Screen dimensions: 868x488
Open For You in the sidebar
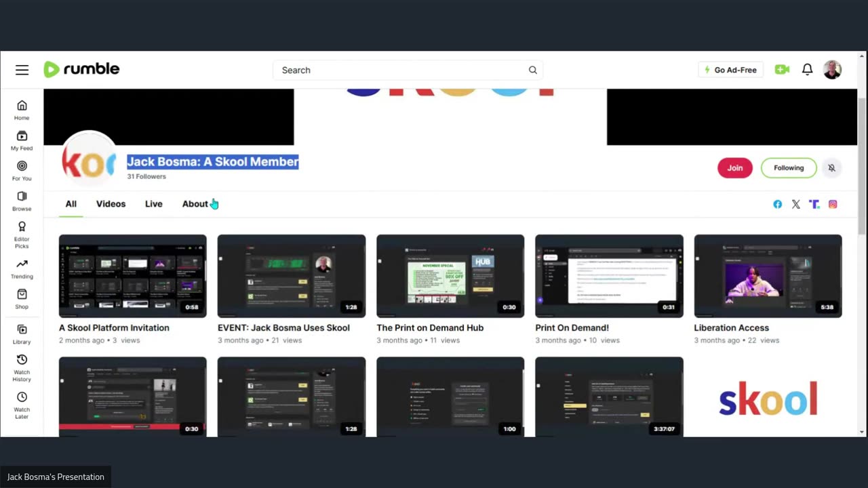click(x=22, y=171)
